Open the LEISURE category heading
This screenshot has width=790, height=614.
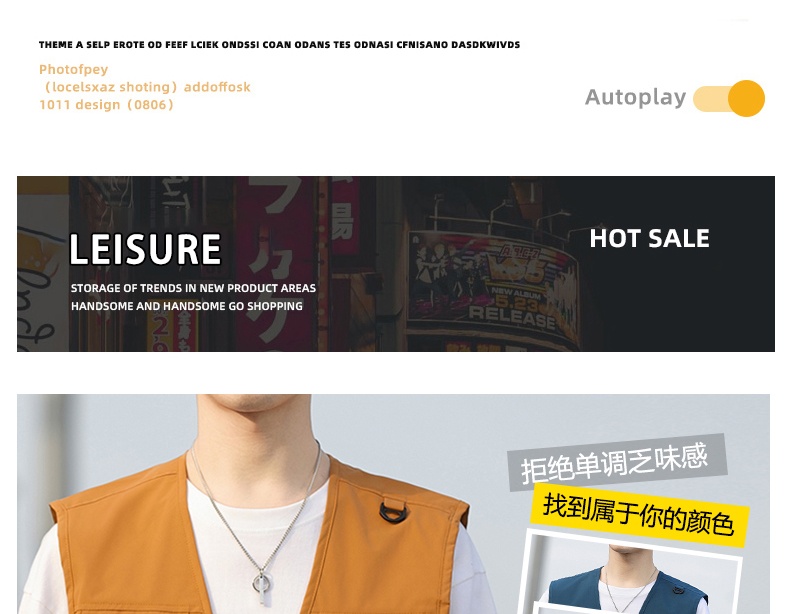tap(145, 249)
